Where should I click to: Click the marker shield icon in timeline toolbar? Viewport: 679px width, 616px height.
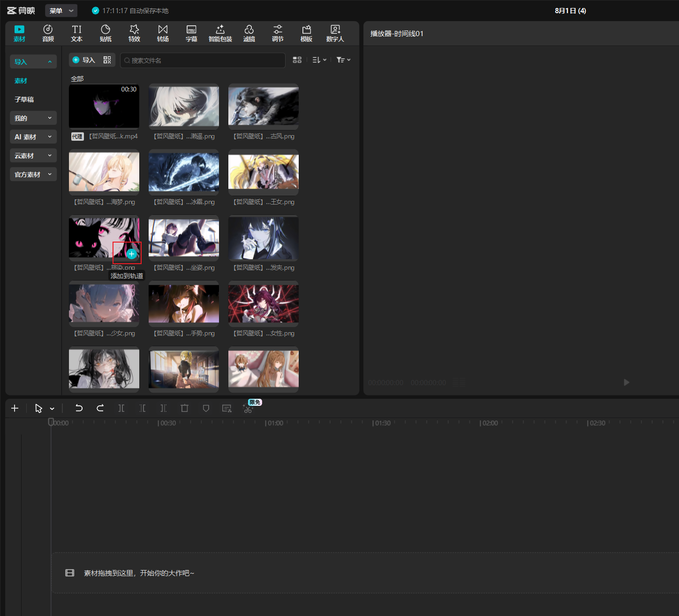click(206, 408)
